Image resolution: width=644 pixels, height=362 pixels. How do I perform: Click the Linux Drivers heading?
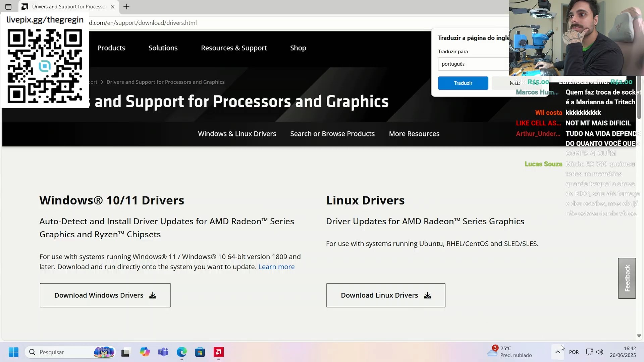click(x=365, y=200)
